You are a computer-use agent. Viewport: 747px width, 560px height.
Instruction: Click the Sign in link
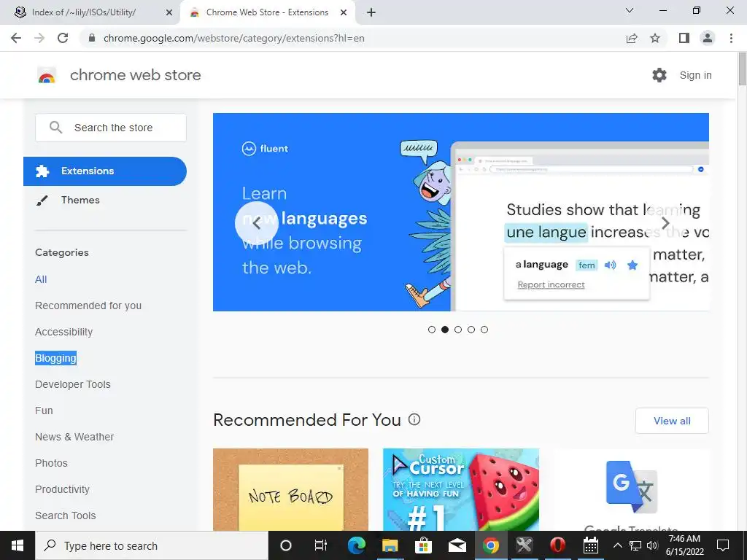tap(695, 75)
